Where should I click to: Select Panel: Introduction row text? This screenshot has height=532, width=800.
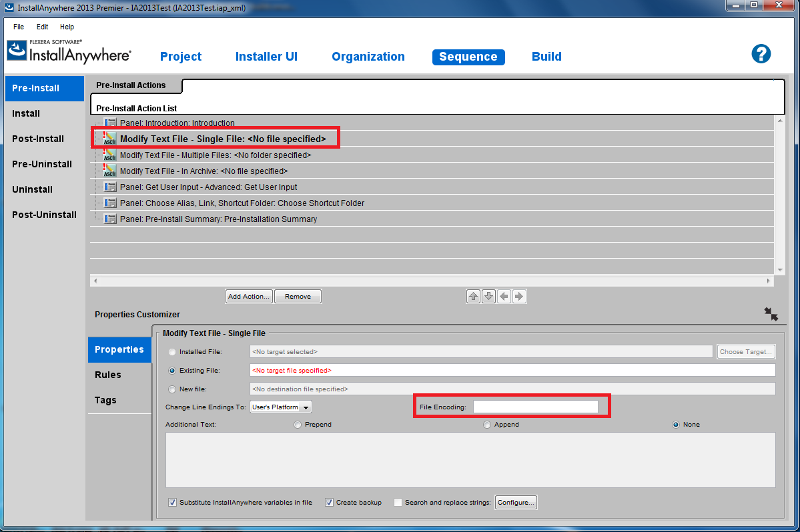tap(177, 123)
